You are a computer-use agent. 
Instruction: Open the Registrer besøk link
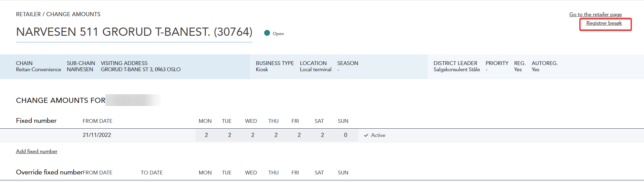pos(604,23)
